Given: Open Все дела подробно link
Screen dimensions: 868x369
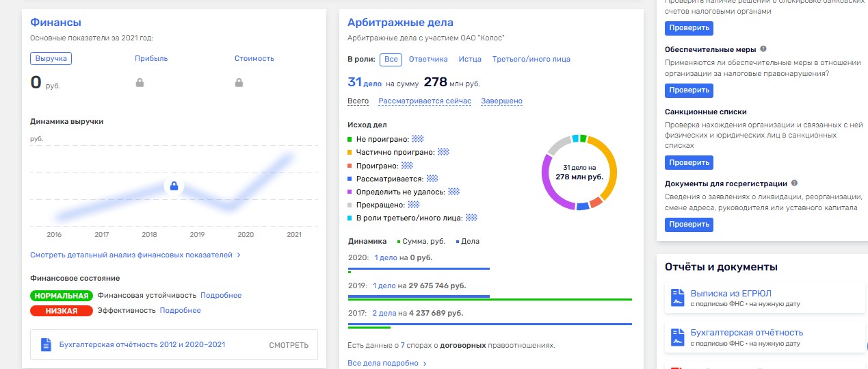Looking at the screenshot, I should coord(387,364).
